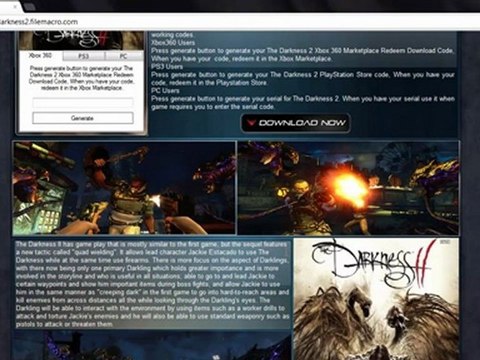Open the right gameplay screenshot with explosion
This screenshot has height=360, width=480.
pos(348,188)
